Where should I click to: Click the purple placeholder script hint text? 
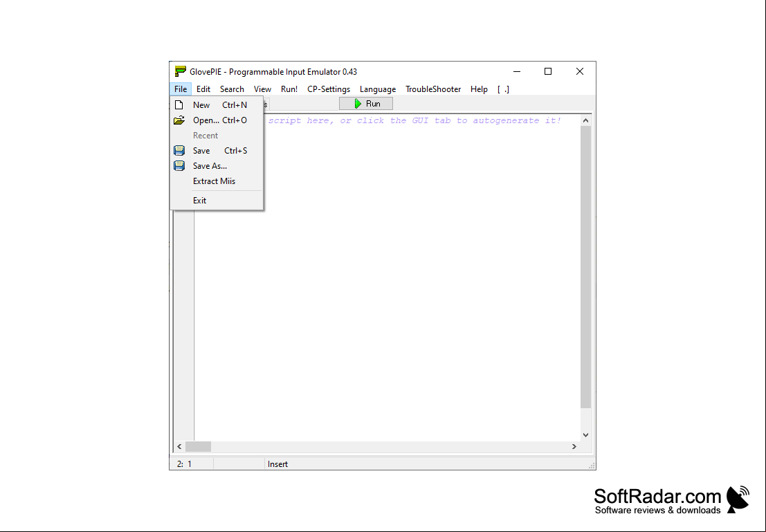(x=414, y=120)
